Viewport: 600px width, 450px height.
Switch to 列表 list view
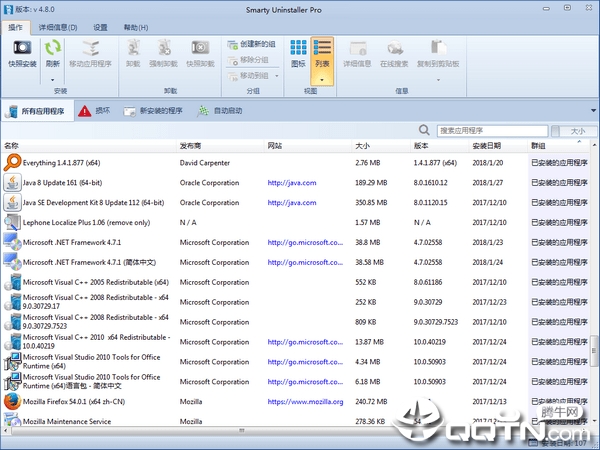coord(322,54)
